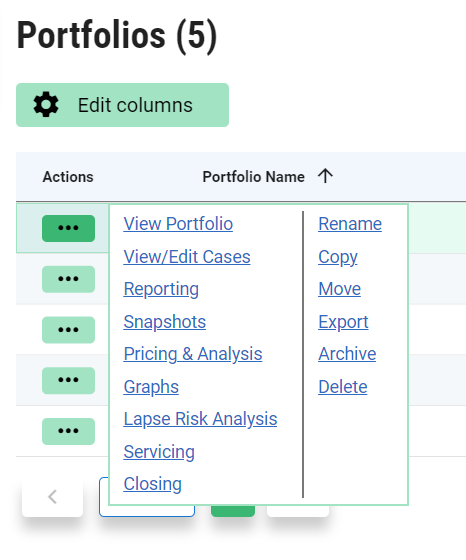Image resolution: width=466 pixels, height=560 pixels.
Task: Click the Rename option
Action: [x=350, y=224]
